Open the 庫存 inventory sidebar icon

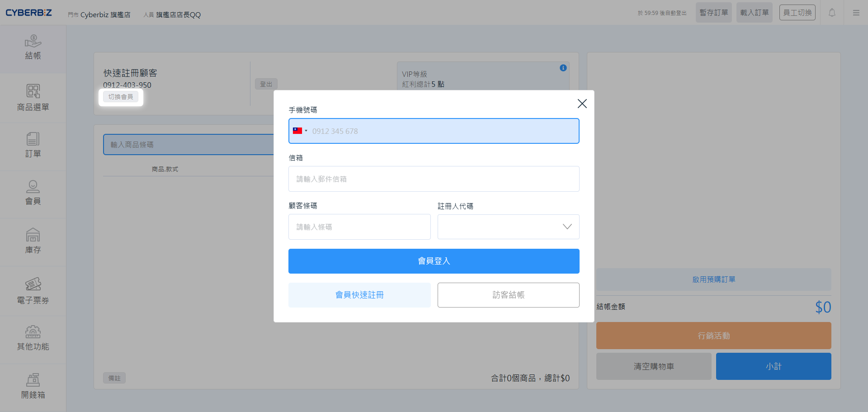(33, 241)
